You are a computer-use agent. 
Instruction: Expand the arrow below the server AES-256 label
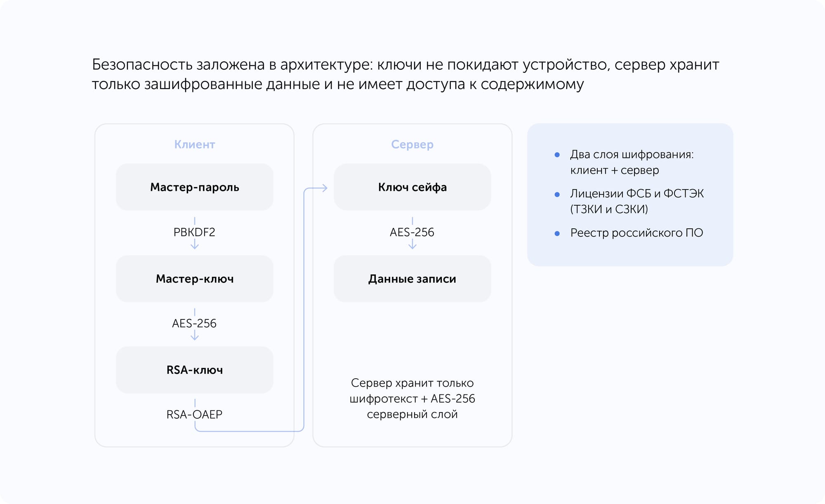pos(412,245)
